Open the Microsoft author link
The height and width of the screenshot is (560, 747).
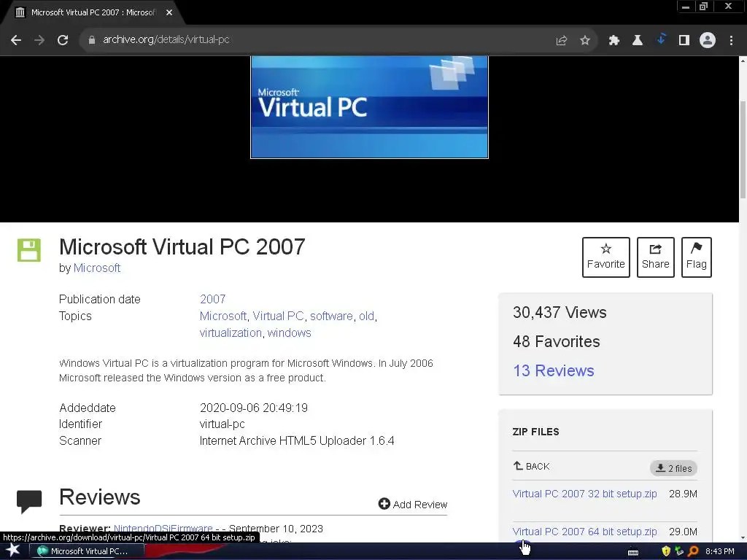tap(97, 268)
